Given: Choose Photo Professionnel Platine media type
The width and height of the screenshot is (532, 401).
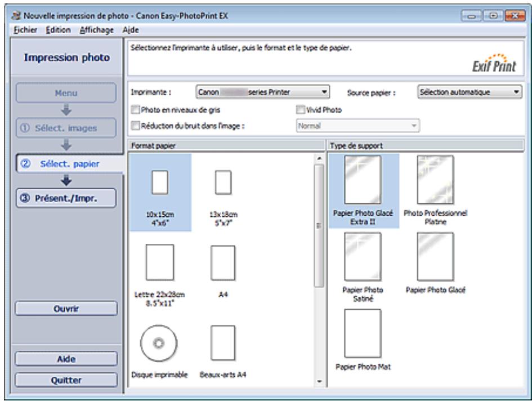Looking at the screenshot, I should [x=435, y=180].
